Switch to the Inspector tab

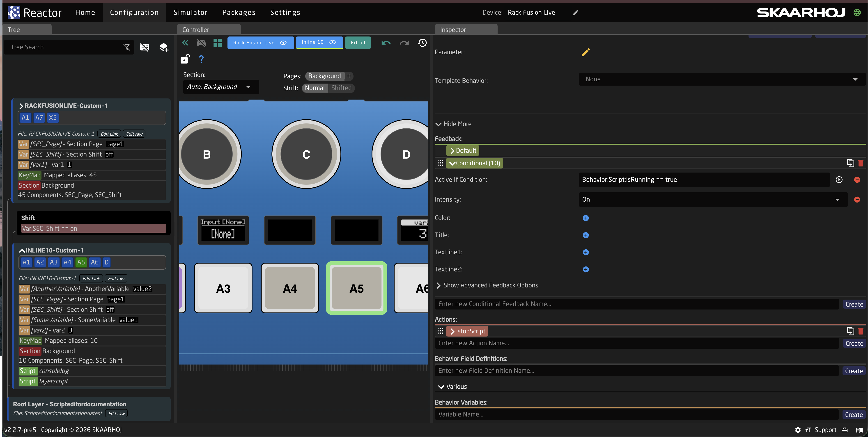point(466,30)
